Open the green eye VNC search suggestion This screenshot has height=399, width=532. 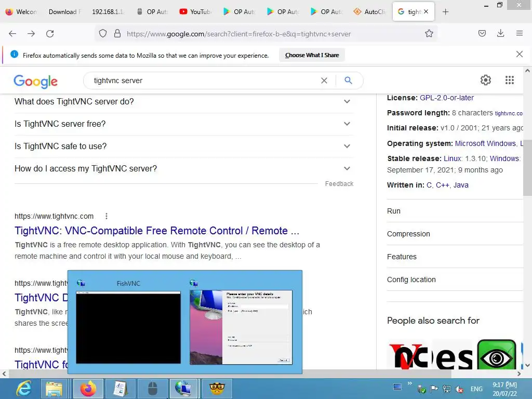pos(496,355)
